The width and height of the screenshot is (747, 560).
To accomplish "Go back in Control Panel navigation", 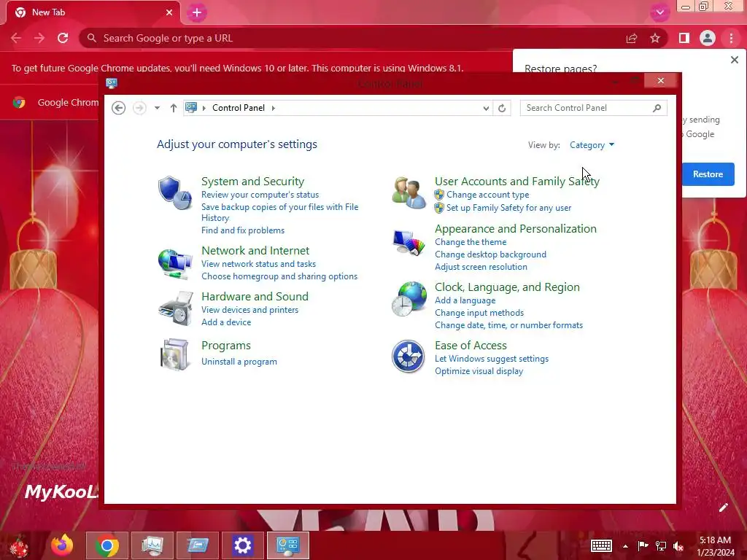I will pyautogui.click(x=119, y=108).
